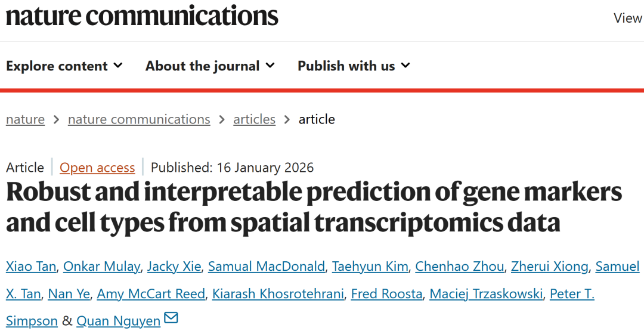The width and height of the screenshot is (644, 334).
Task: Open author Kiarash Khosrotehrani link
Action: pos(277,293)
